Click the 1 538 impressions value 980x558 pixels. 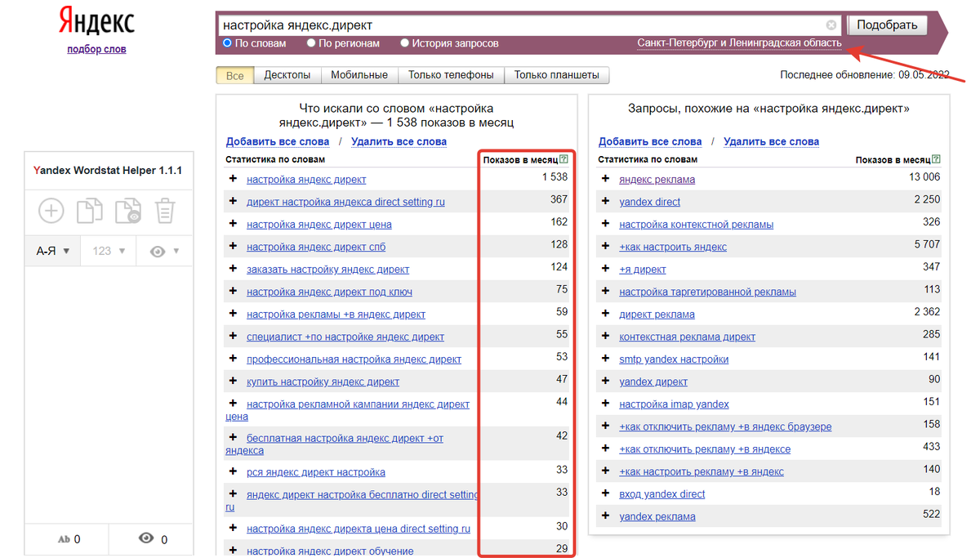[555, 177]
